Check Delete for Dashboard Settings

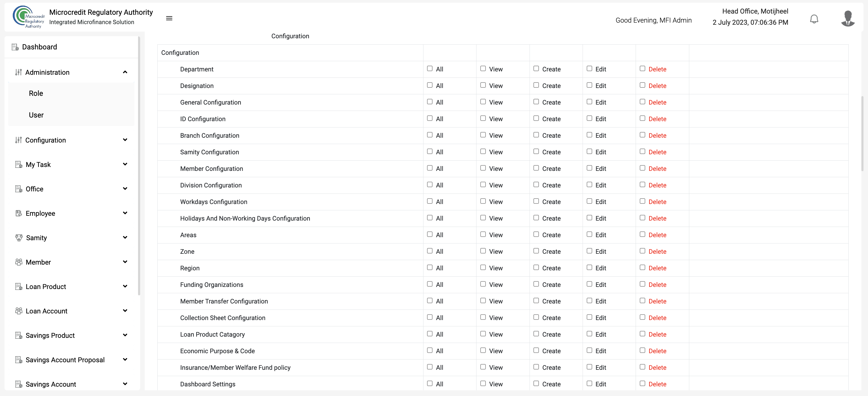pyautogui.click(x=643, y=384)
